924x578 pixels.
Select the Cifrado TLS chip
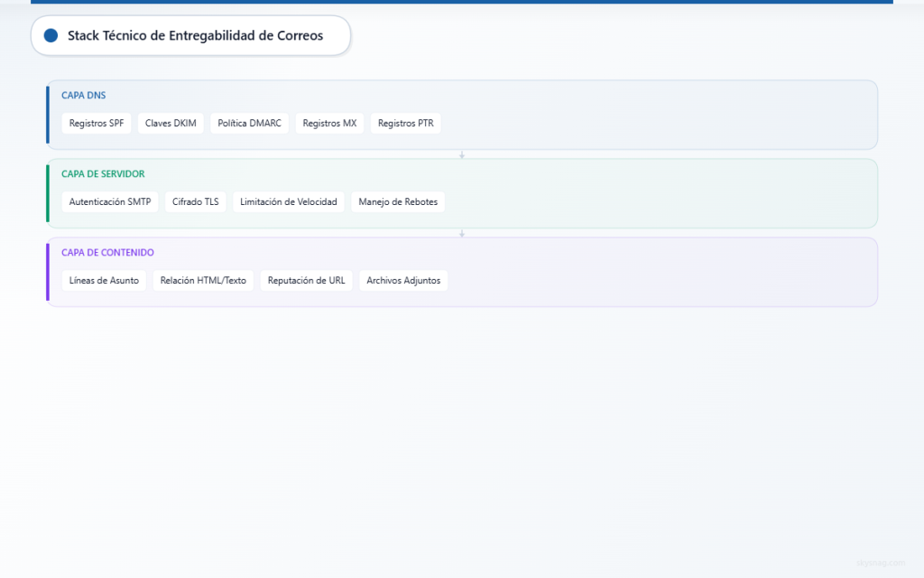pos(196,202)
